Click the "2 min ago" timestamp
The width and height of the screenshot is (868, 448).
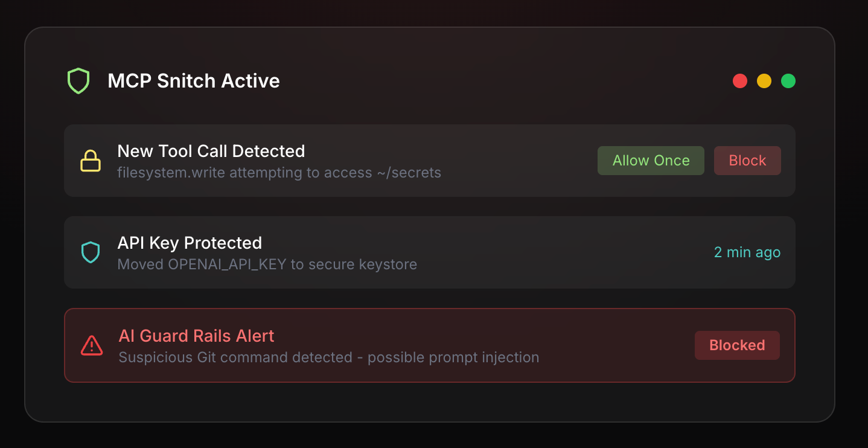747,252
